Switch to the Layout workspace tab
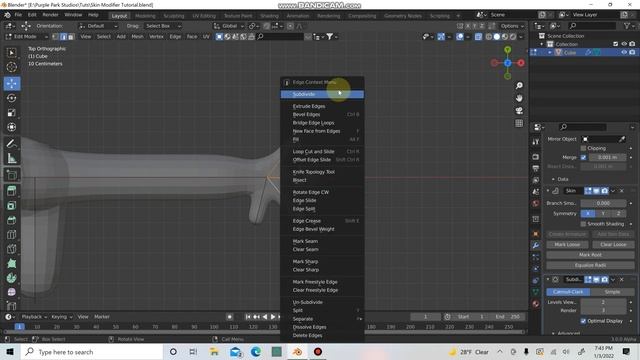 coord(119,16)
